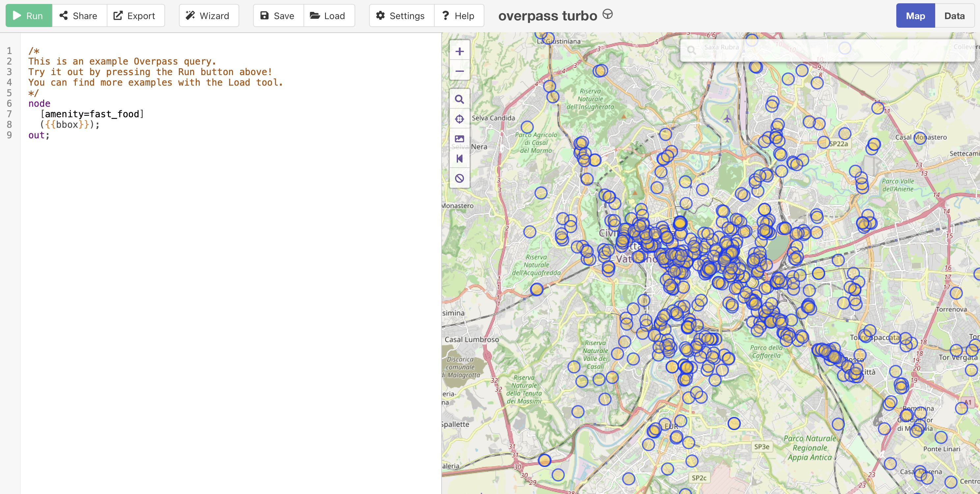Click the select bbox picture icon
980x494 pixels.
pos(459,139)
